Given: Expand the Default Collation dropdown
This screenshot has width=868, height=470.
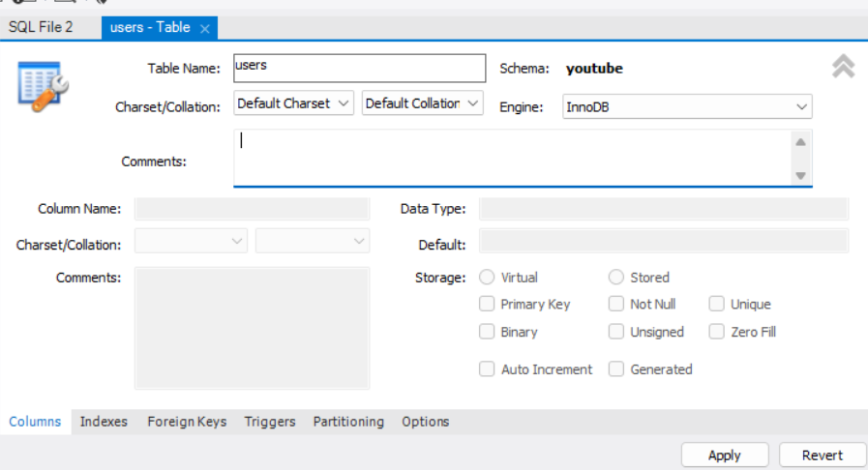Looking at the screenshot, I should coord(422,103).
